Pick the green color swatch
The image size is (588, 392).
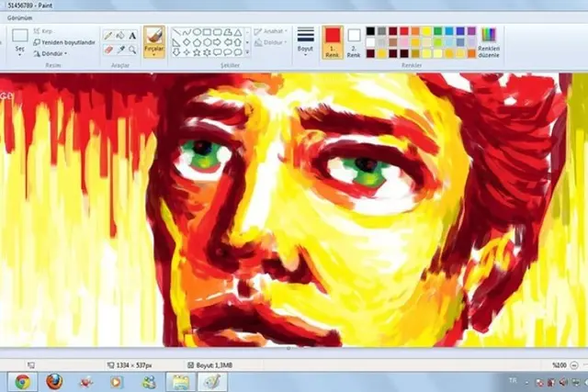(437, 31)
